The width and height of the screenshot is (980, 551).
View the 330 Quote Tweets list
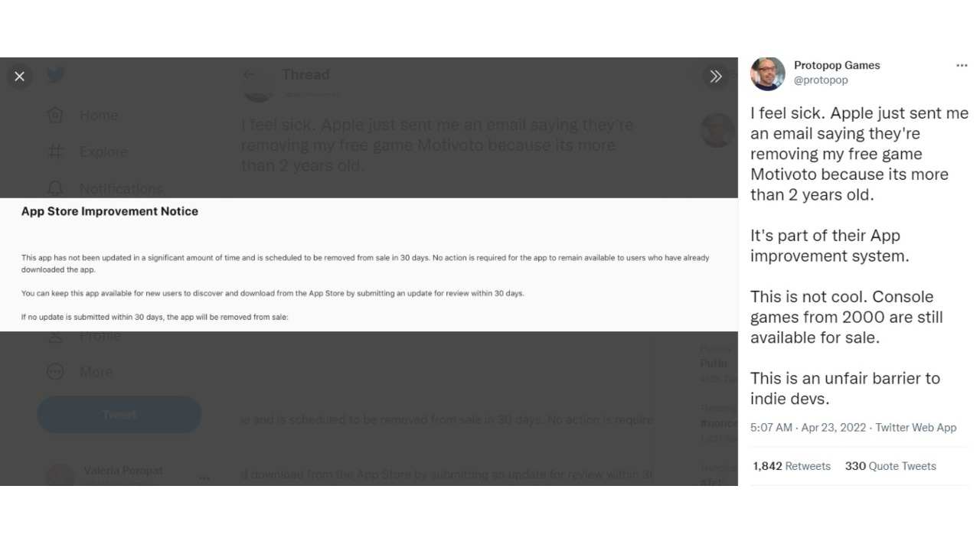pos(890,466)
